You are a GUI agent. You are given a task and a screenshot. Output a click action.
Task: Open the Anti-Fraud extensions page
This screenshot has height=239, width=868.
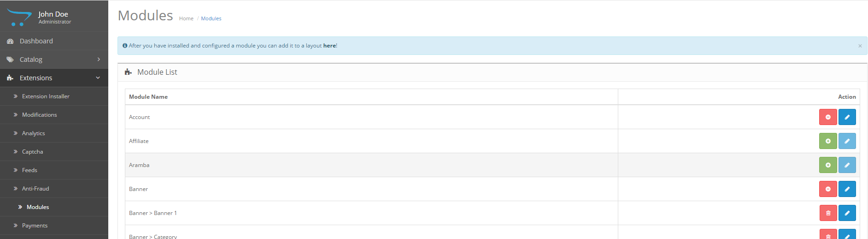click(x=54, y=189)
